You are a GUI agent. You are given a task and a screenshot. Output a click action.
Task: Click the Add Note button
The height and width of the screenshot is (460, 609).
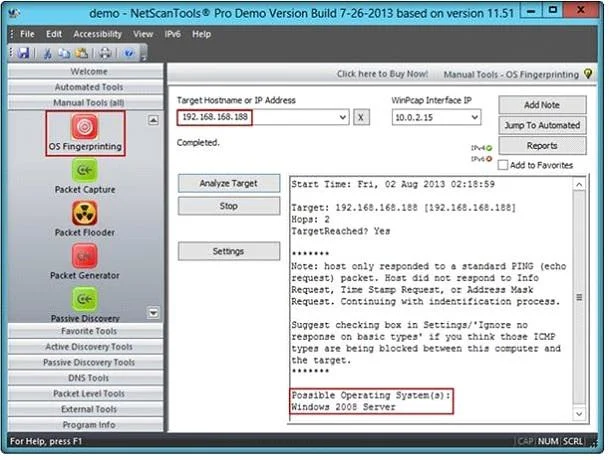542,105
